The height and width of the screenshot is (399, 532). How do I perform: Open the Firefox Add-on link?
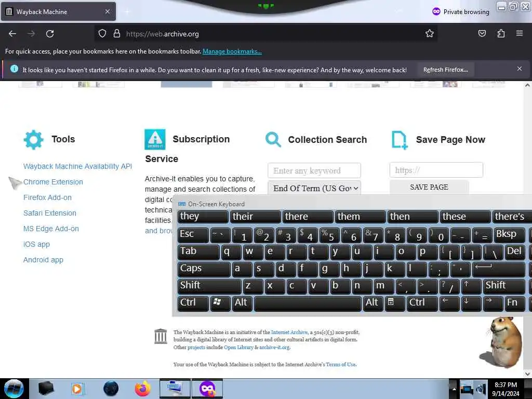click(47, 197)
